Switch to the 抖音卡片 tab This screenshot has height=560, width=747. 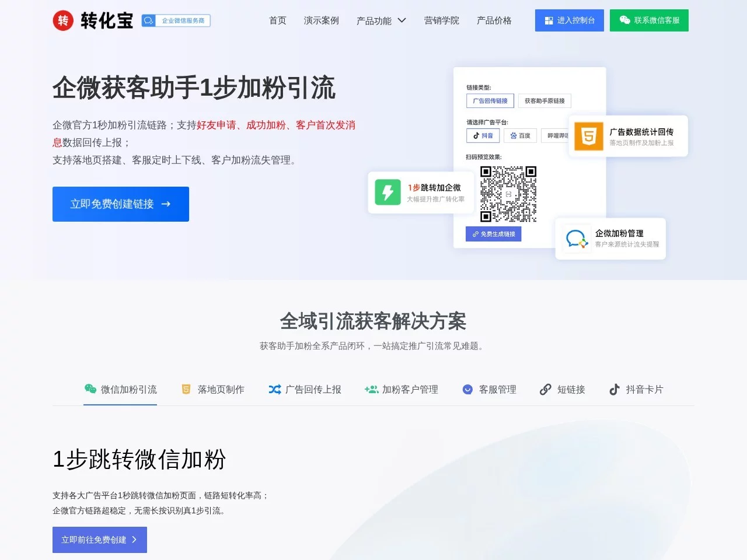point(636,389)
